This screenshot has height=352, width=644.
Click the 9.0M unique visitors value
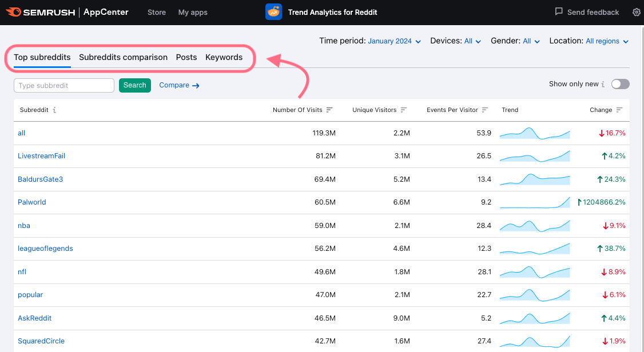(401, 318)
